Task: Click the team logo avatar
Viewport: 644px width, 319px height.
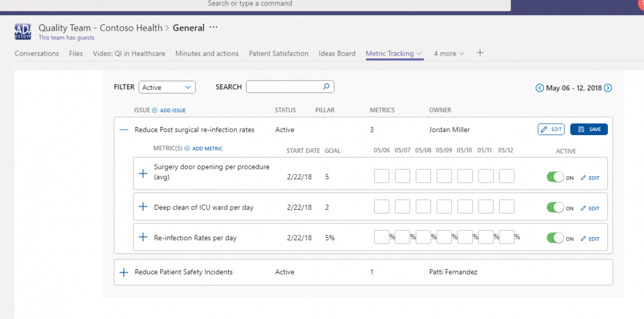Action: 23,31
